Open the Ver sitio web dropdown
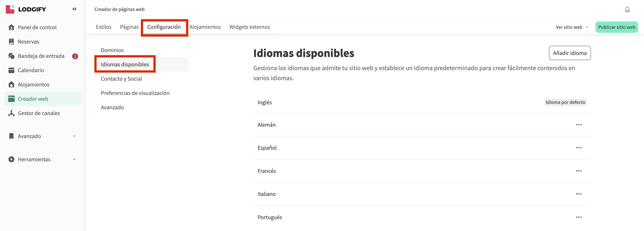 tap(572, 27)
